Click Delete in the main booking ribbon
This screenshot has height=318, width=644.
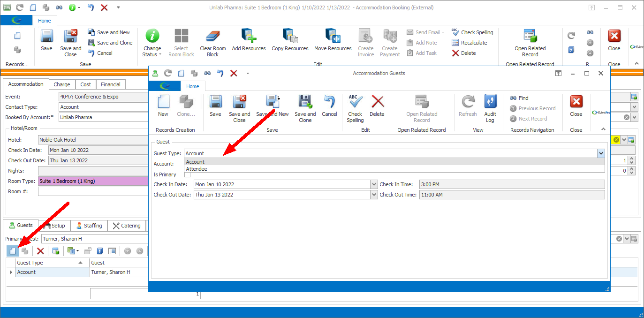tap(464, 53)
